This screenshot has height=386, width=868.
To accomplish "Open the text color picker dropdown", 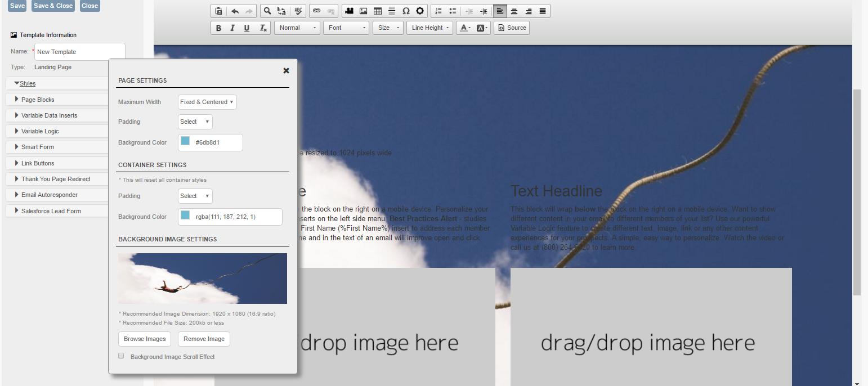I will click(464, 28).
